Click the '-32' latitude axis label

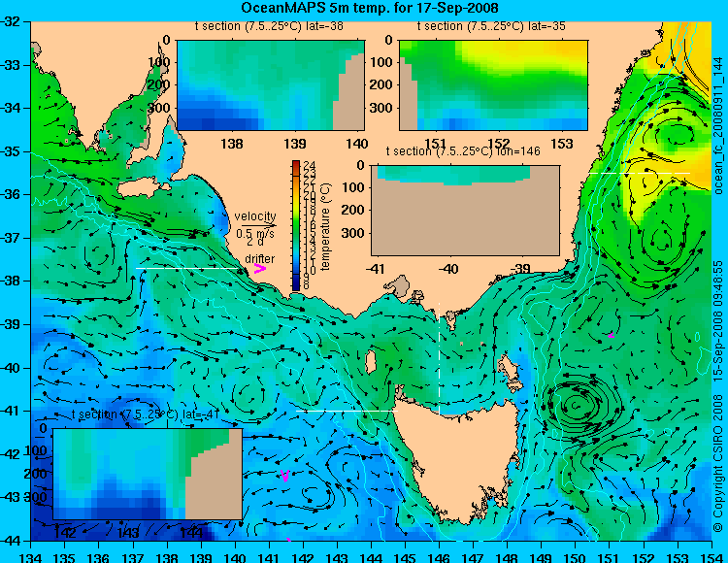[x=10, y=21]
